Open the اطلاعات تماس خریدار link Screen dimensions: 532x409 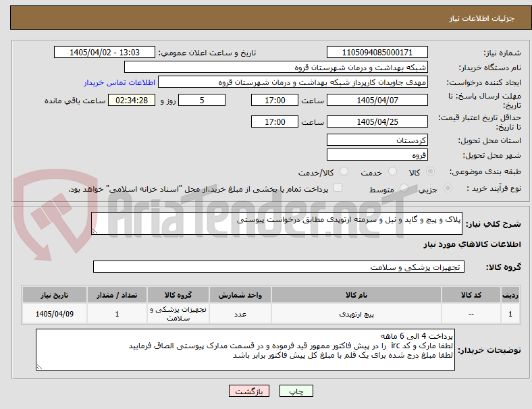[119, 82]
